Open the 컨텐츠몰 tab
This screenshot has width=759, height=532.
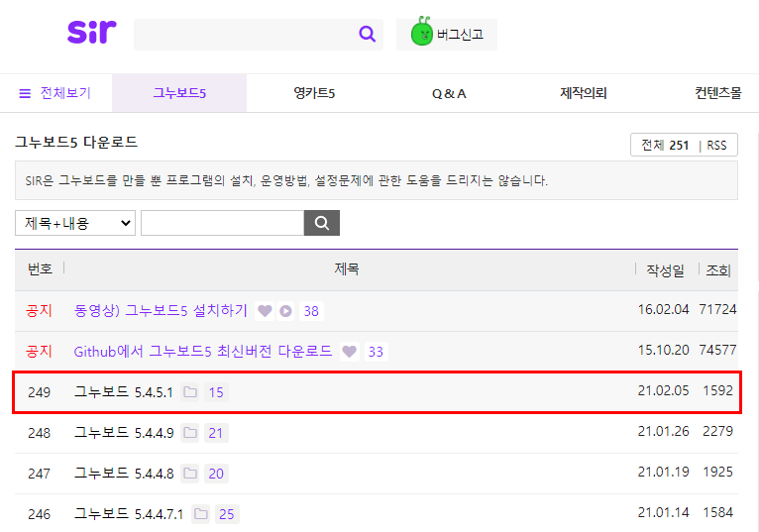717,93
